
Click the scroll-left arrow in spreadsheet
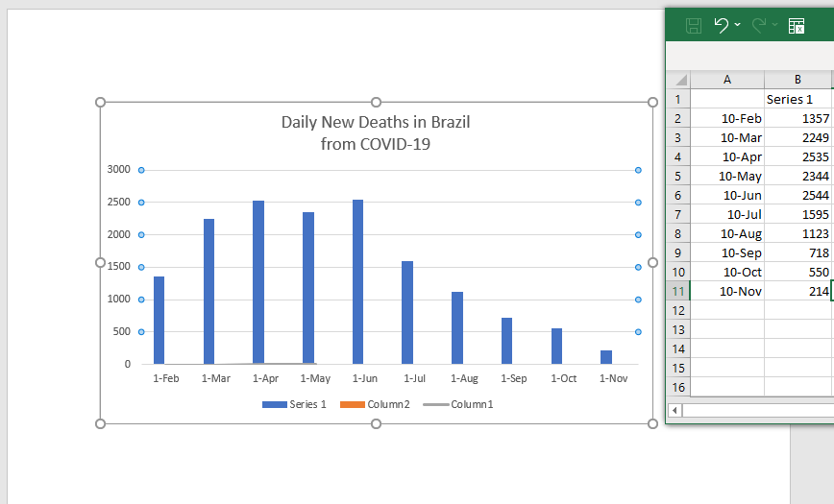(x=675, y=410)
